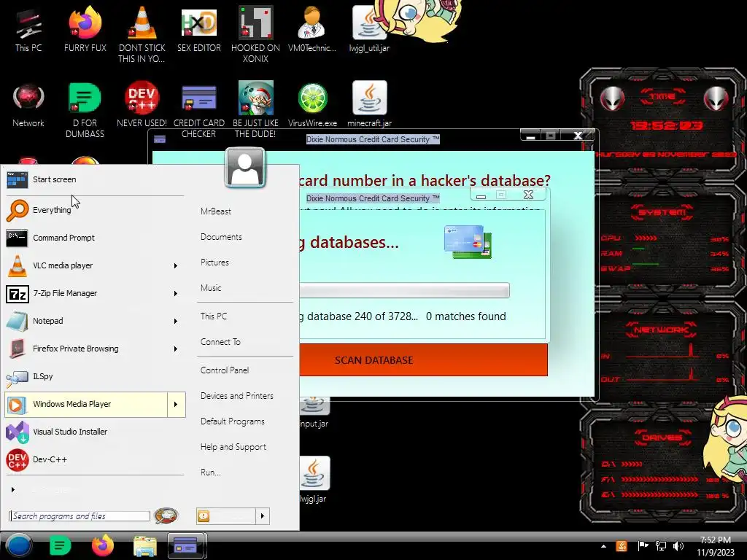Show hidden tray icons arrow

(x=603, y=546)
